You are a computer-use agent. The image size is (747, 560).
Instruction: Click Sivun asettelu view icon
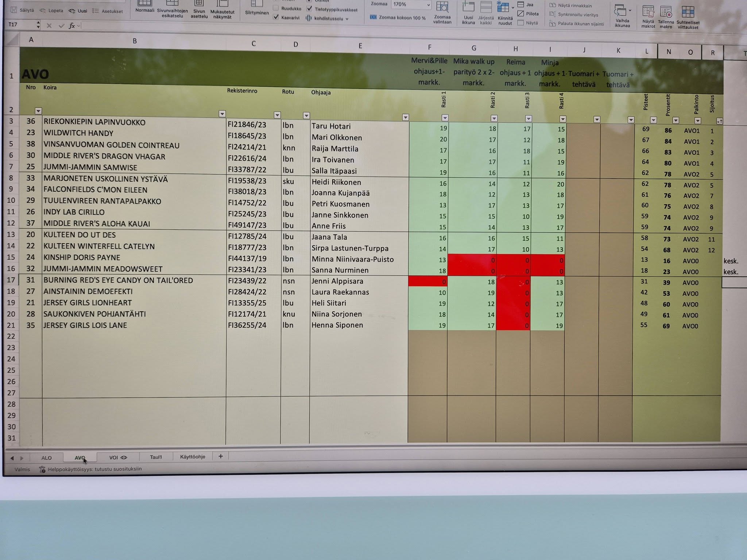click(199, 4)
